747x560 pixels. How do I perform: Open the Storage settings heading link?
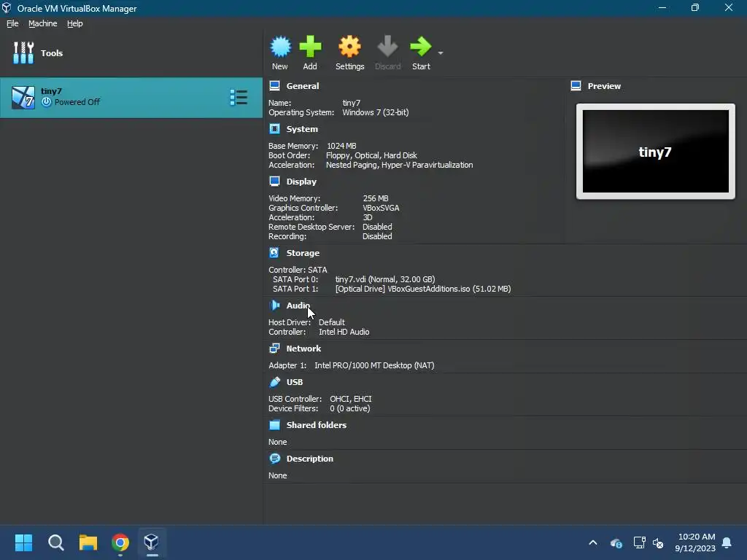(303, 253)
